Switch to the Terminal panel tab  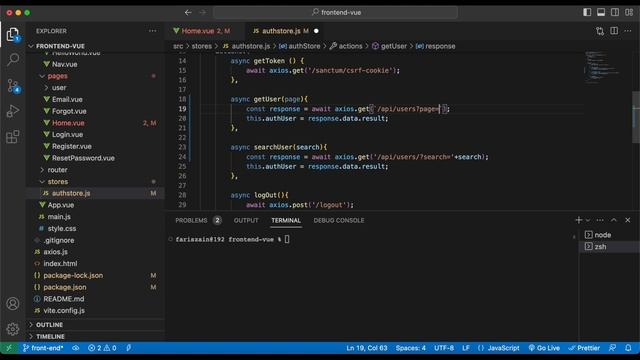point(286,220)
